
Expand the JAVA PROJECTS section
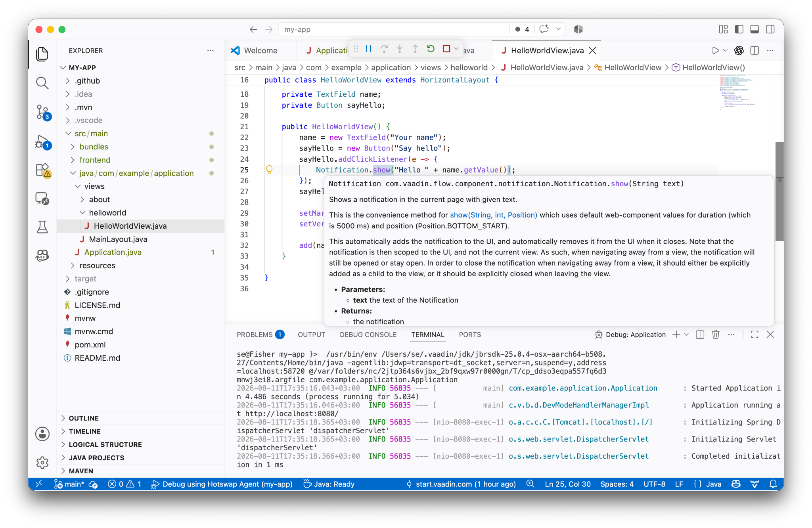pyautogui.click(x=96, y=458)
